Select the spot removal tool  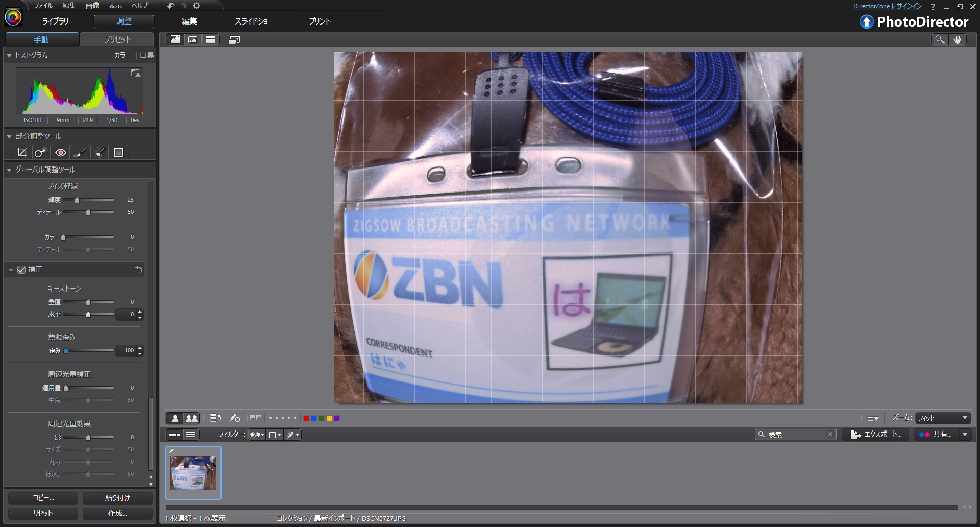click(41, 152)
